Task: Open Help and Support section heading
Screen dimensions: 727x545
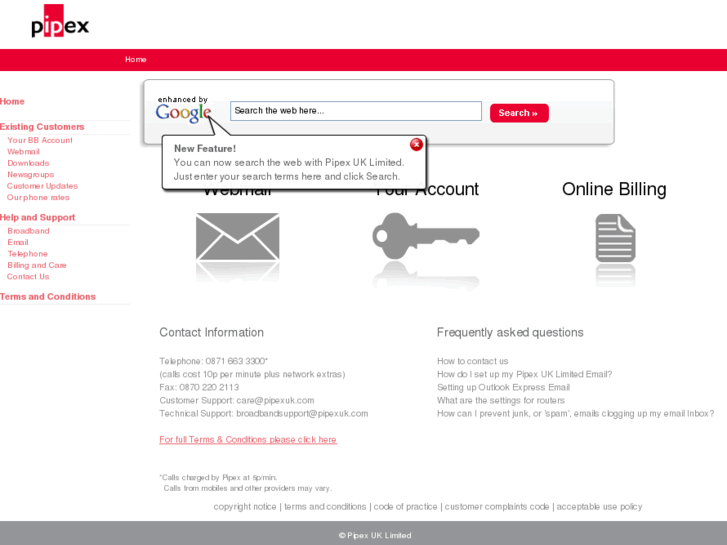Action: pos(38,218)
